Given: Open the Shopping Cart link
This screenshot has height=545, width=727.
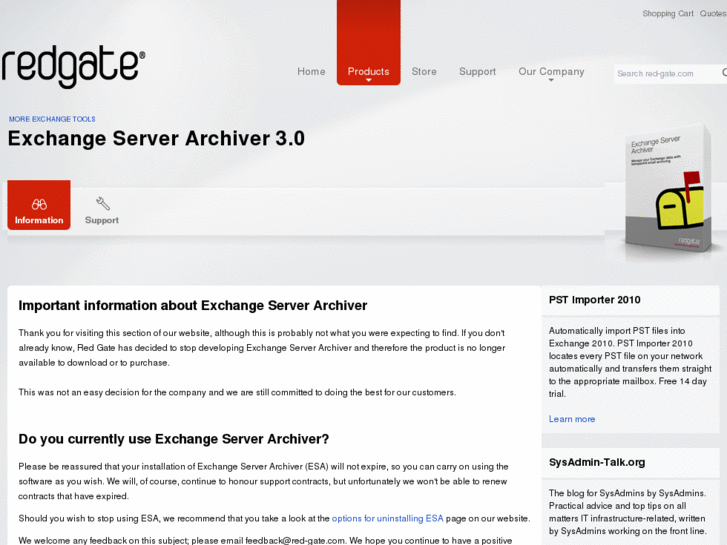Looking at the screenshot, I should 668,13.
